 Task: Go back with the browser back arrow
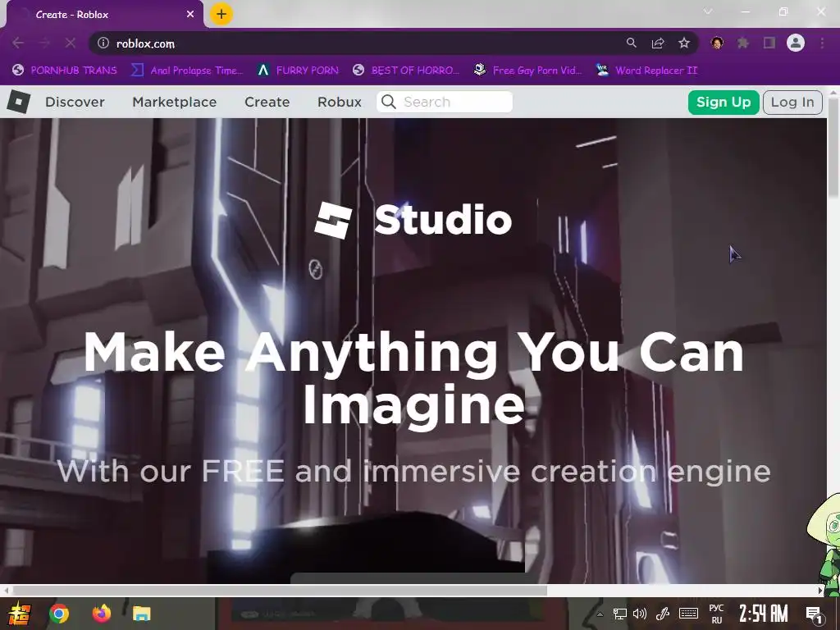pyautogui.click(x=18, y=43)
